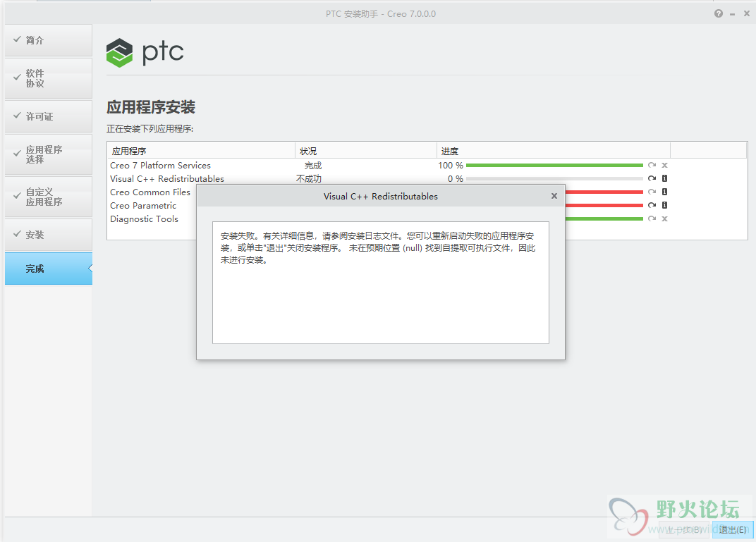756x542 pixels.
Task: Go to the 软件协议 step
Action: coord(48,78)
